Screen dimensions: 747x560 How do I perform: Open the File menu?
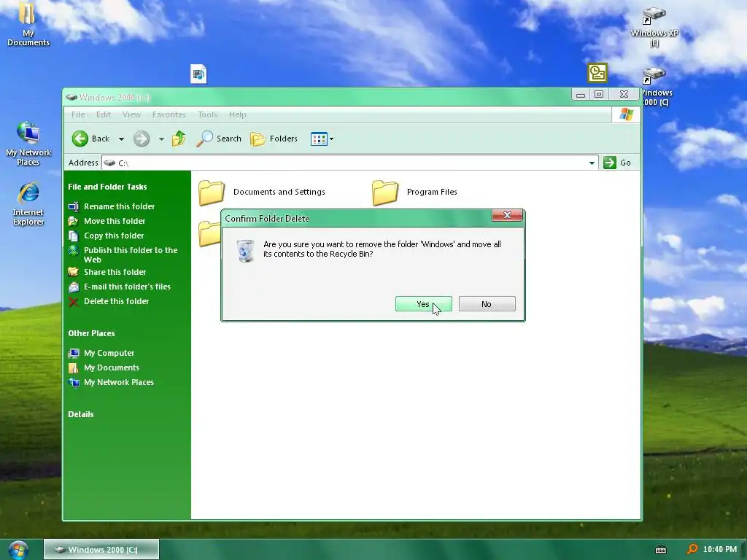click(x=78, y=114)
